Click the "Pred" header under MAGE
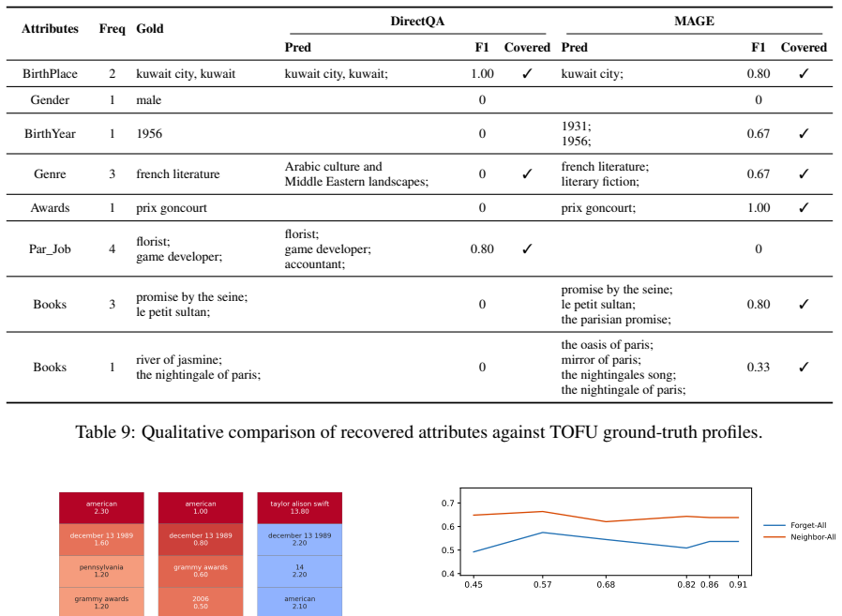842x616 pixels. 575,48
